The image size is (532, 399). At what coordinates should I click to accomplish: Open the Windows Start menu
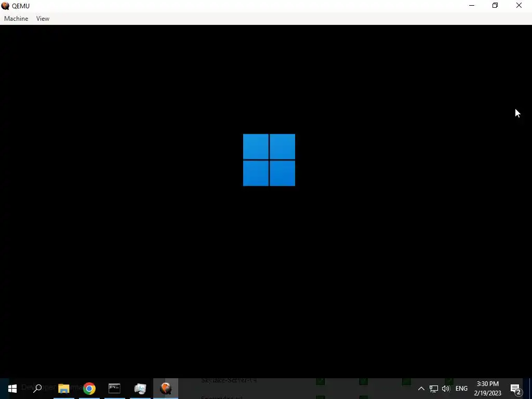coord(12,389)
